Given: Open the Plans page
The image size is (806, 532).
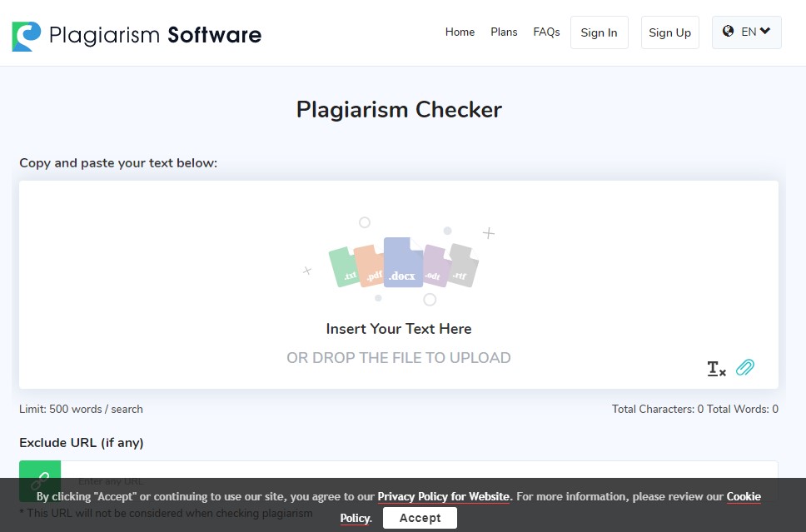Looking at the screenshot, I should click(x=504, y=32).
